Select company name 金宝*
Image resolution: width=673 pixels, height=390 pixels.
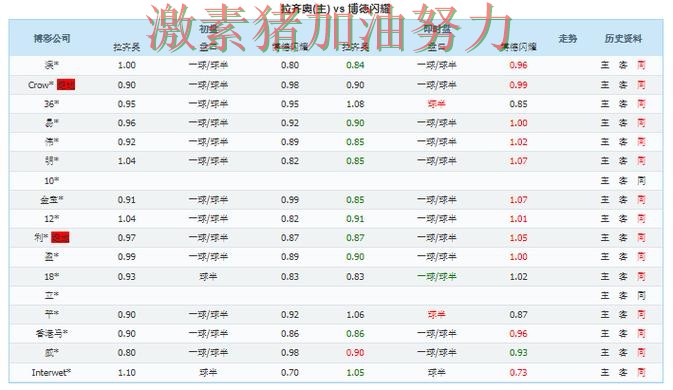coord(52,200)
